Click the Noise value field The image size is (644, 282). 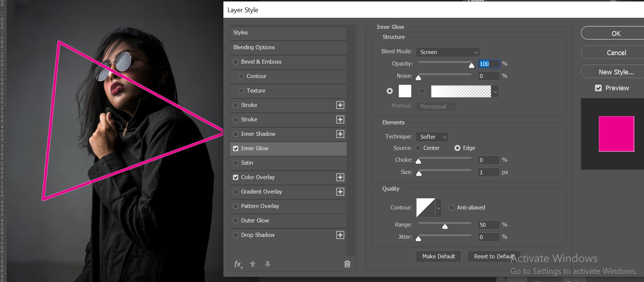(489, 76)
